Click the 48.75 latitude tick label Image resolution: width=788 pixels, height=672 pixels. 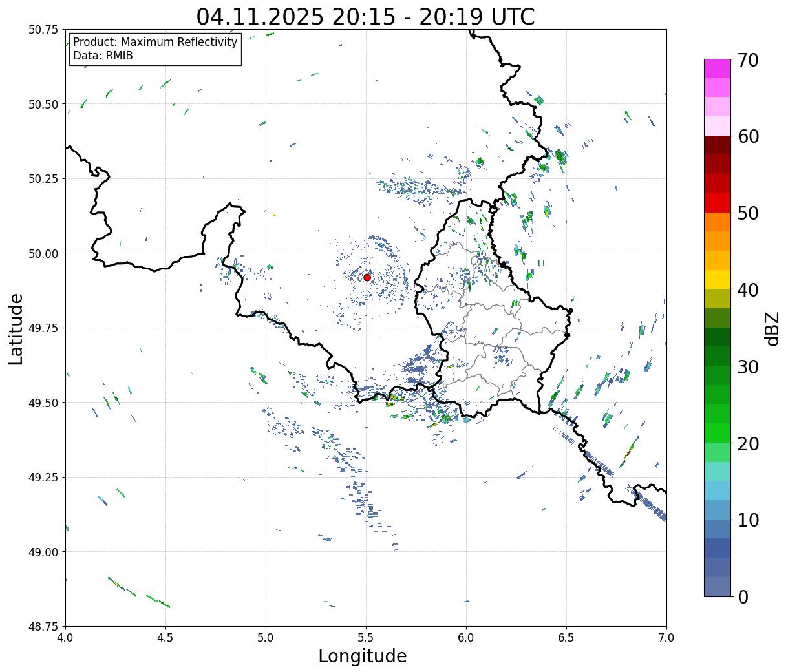pos(43,626)
